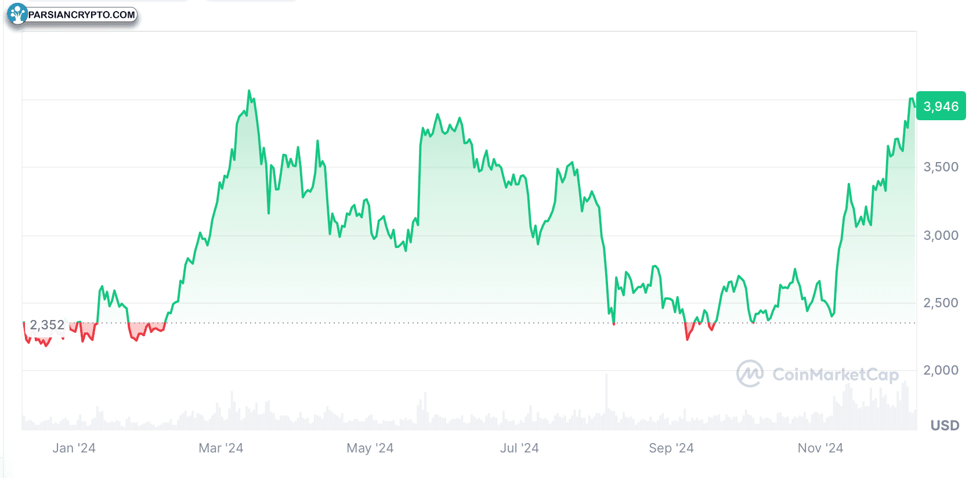Click the 2,500 price axis label
980x478 pixels.
coord(941,303)
